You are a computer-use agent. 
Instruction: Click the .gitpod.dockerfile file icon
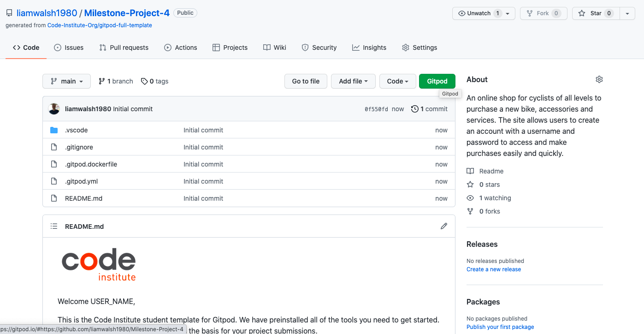pos(54,164)
